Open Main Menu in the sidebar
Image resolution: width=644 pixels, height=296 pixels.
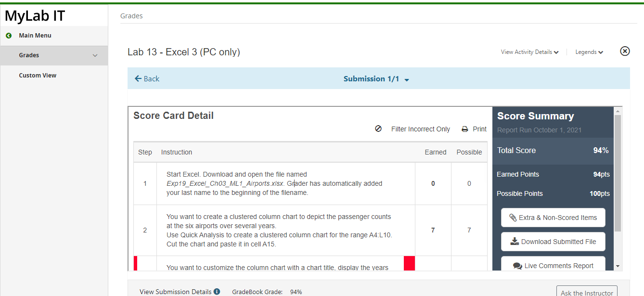click(35, 36)
